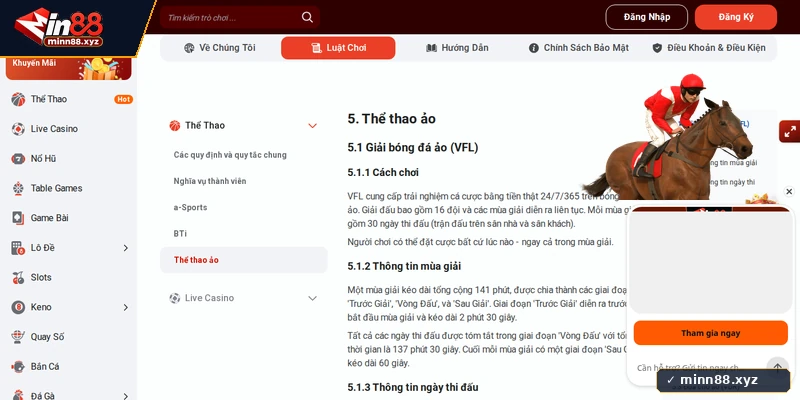This screenshot has height=400, width=800.
Task: Click the expand fullscreen arrows icon
Action: 790,132
